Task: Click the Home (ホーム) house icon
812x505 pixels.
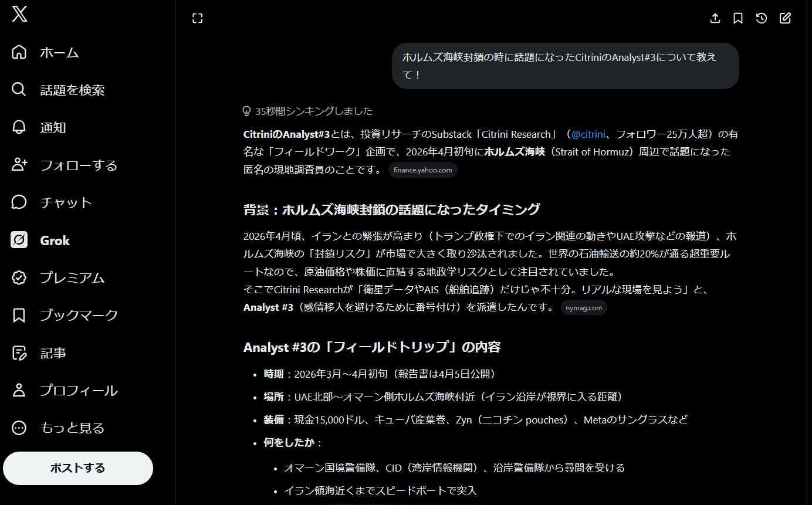Action: pyautogui.click(x=19, y=52)
